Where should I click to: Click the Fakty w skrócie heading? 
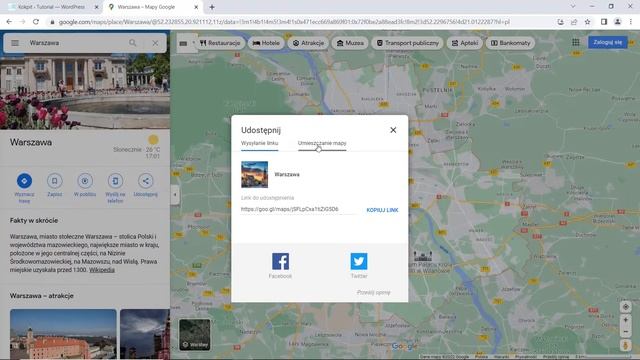34,220
